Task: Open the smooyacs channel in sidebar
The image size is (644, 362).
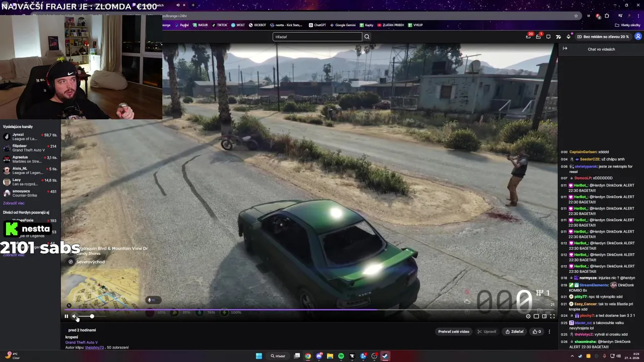Action: pyautogui.click(x=30, y=193)
